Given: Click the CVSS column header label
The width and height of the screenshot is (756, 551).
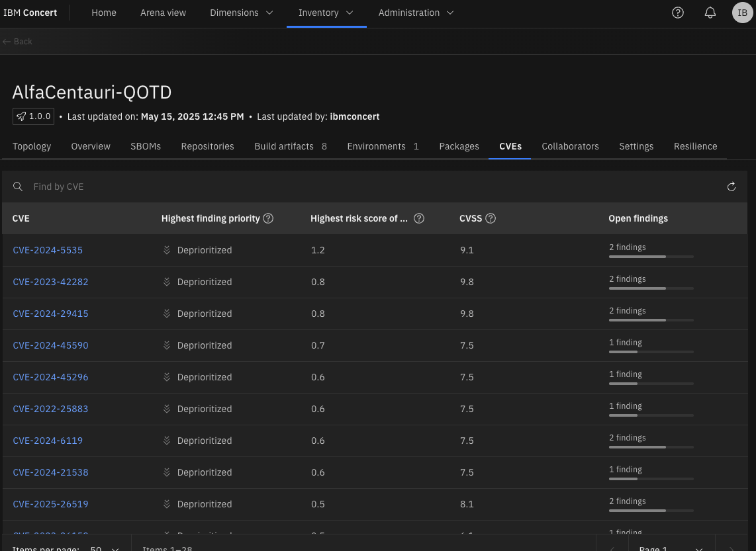Looking at the screenshot, I should (x=471, y=218).
